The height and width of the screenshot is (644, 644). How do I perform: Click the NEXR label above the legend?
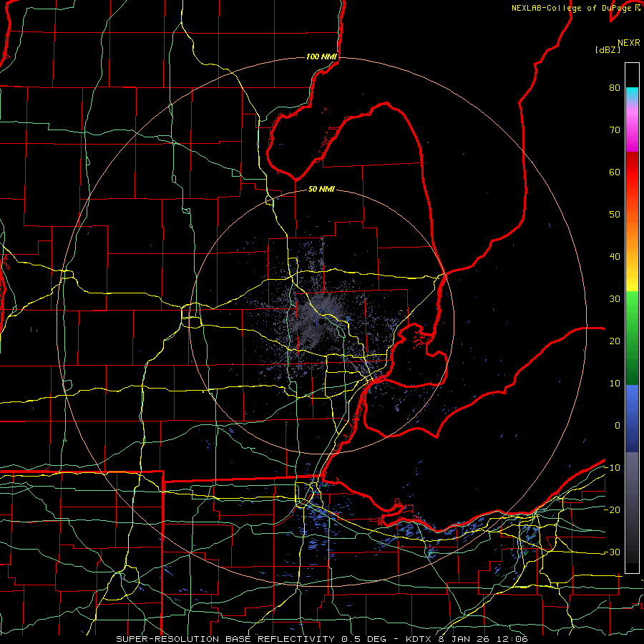click(629, 43)
